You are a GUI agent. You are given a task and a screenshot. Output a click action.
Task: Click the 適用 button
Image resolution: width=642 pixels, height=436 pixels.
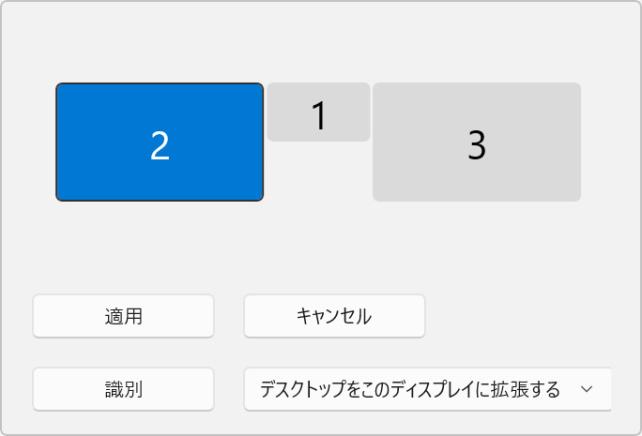123,316
